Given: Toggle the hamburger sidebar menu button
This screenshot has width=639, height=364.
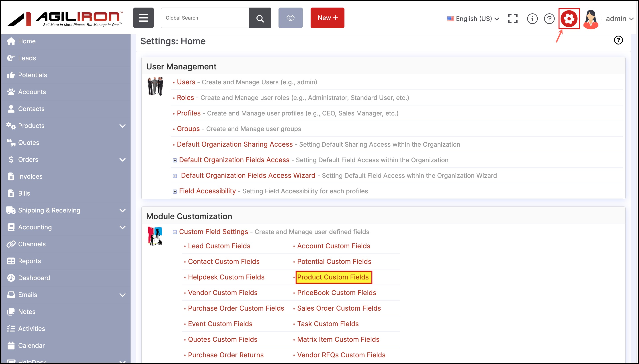Looking at the screenshot, I should click(143, 18).
